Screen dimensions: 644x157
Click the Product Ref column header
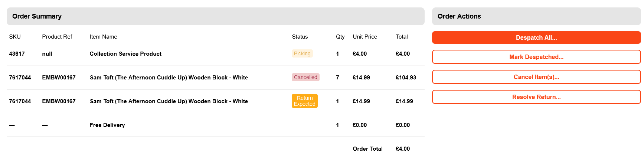click(57, 37)
